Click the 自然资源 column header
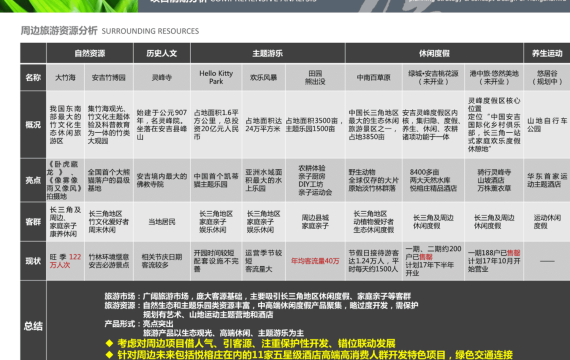This screenshot has height=360, width=570. (90, 53)
